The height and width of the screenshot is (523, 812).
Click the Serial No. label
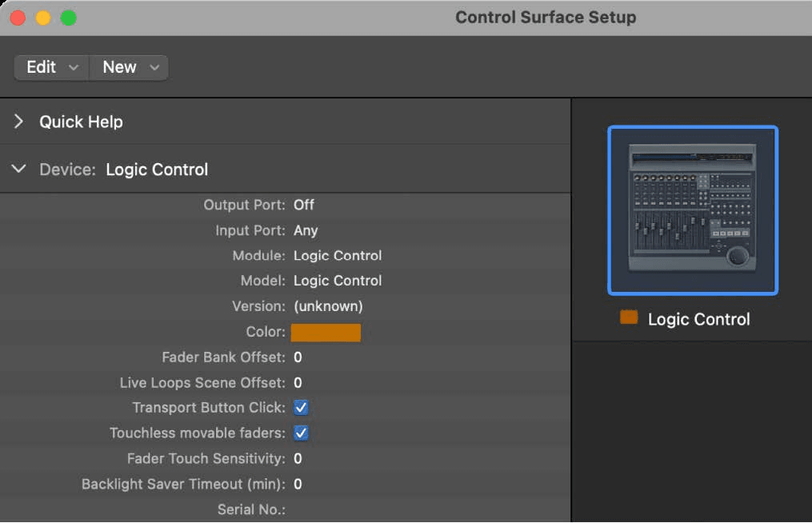pyautogui.click(x=251, y=509)
